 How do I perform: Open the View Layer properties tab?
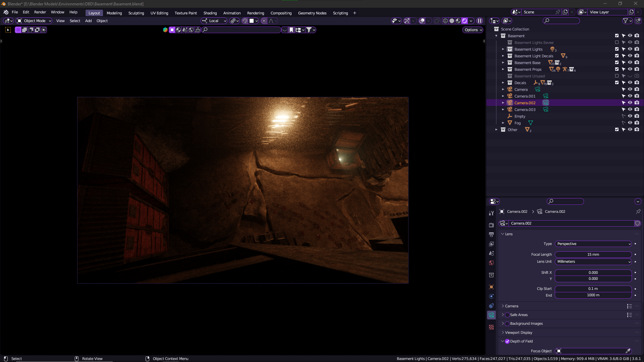tap(491, 244)
